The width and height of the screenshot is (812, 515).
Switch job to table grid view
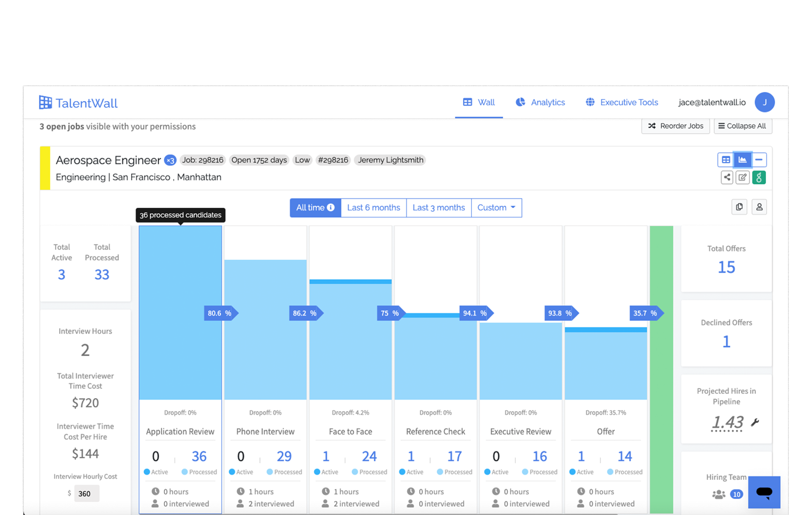click(x=726, y=160)
